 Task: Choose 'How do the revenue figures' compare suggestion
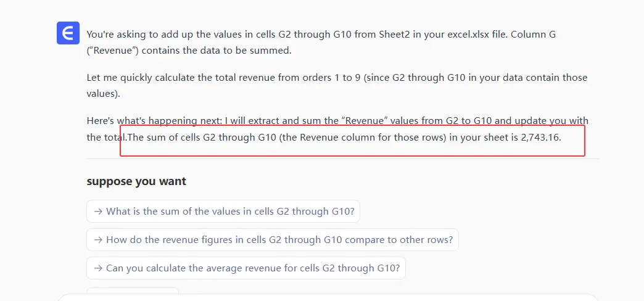click(279, 240)
